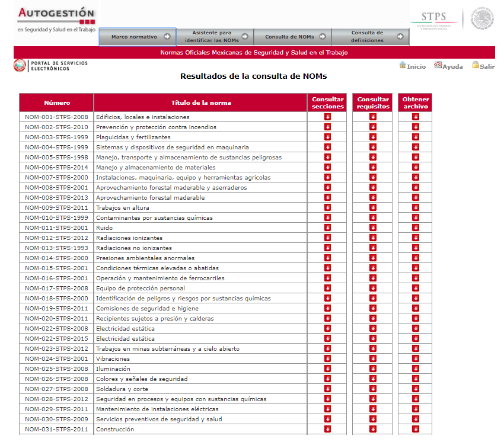Click the Número column header

pyautogui.click(x=56, y=103)
